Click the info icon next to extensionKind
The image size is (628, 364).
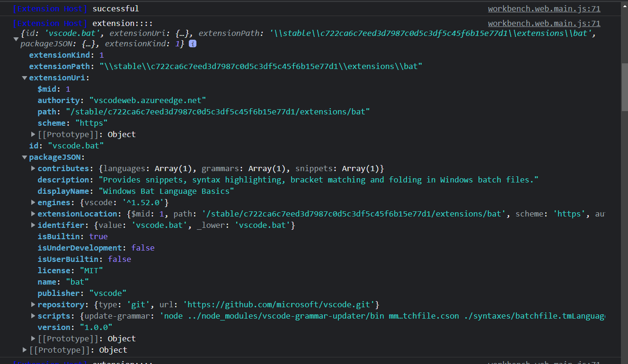coord(192,43)
